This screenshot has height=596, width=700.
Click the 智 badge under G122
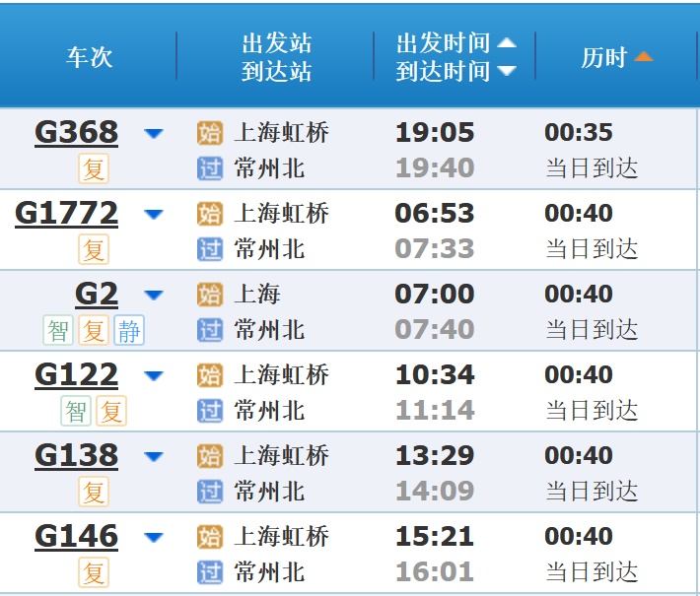point(76,412)
